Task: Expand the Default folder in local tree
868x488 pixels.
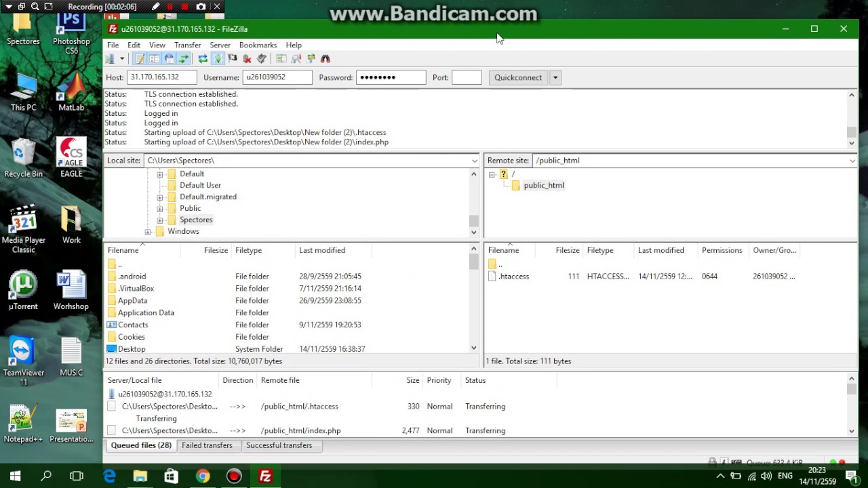Action: pos(160,174)
